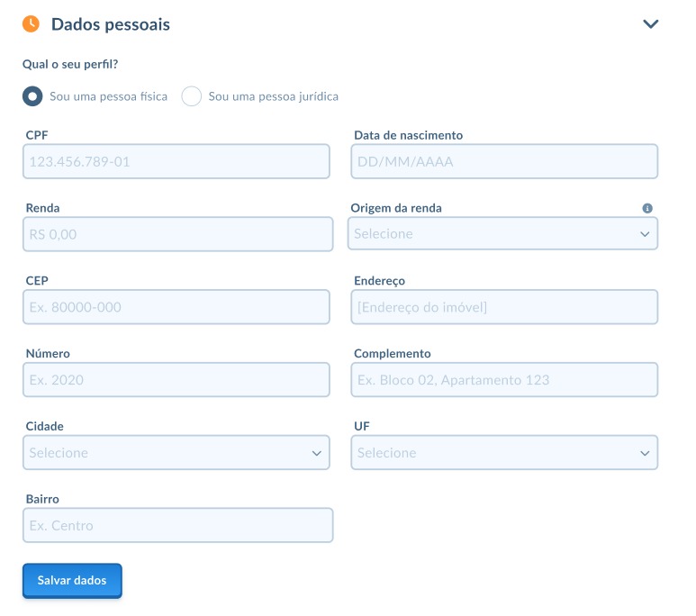Click inside the Bairro field
Screen dimensions: 696x616
point(177,526)
